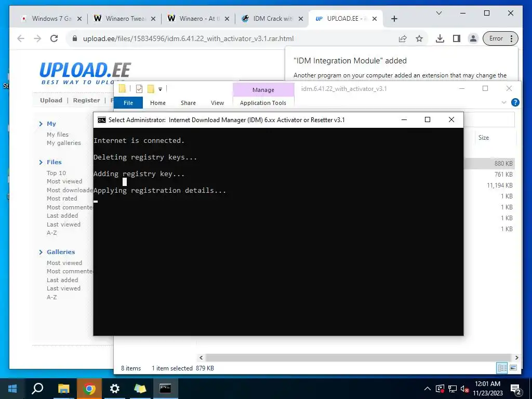Close the UPLOAD.EE tab

[x=375, y=19]
